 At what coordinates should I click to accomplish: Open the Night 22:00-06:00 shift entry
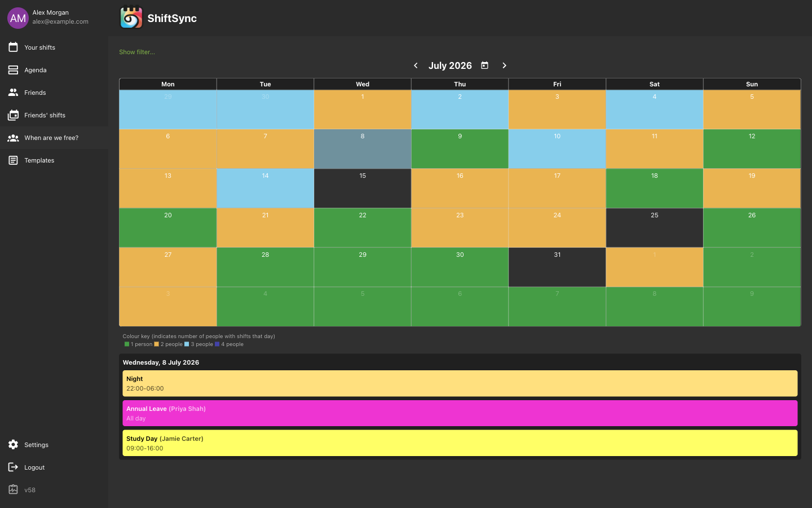[460, 383]
